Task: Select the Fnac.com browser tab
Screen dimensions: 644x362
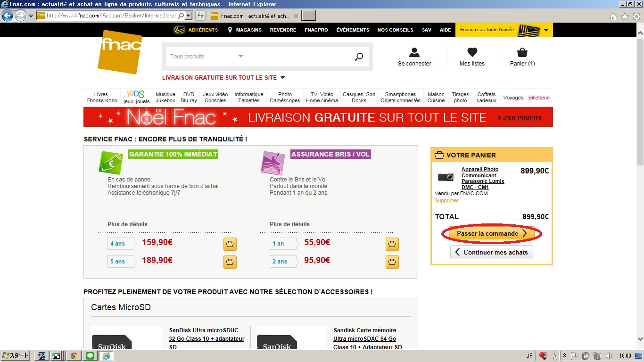Action: pyautogui.click(x=255, y=16)
